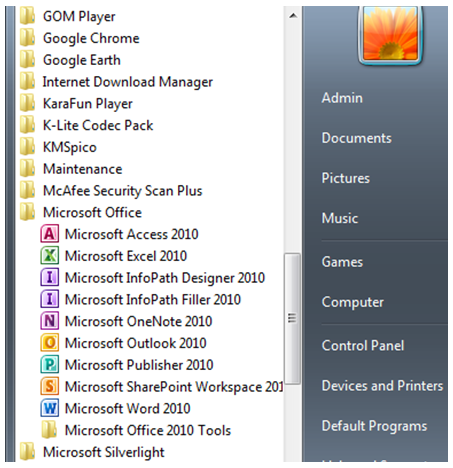Open Devices and Printers
The width and height of the screenshot is (453, 468).
click(x=382, y=386)
